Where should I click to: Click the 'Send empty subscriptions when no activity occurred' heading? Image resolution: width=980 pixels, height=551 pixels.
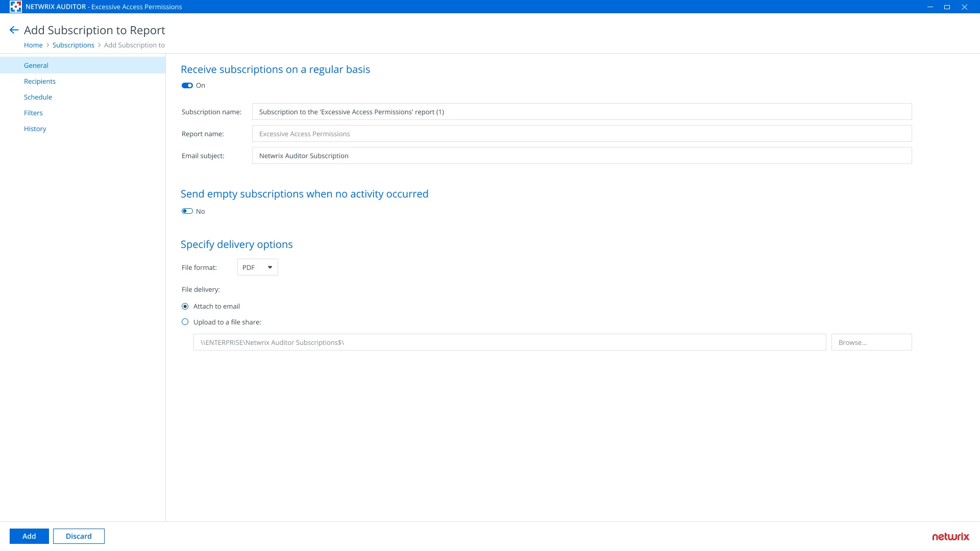305,194
